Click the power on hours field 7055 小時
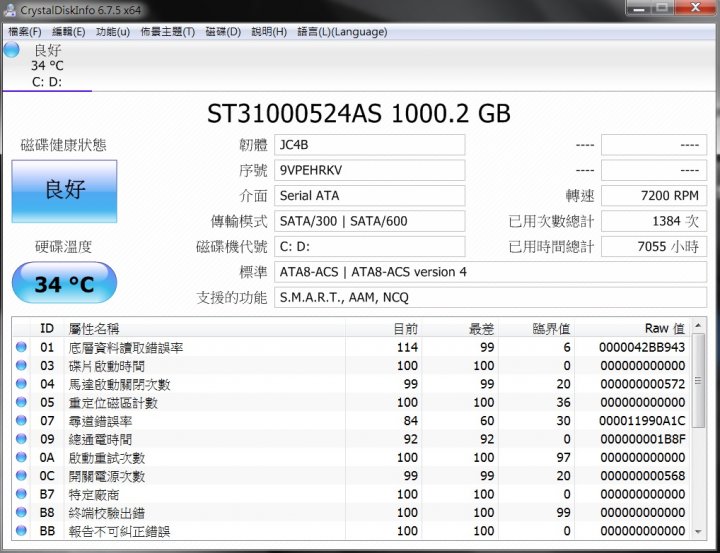The width and height of the screenshot is (720, 553). point(654,247)
